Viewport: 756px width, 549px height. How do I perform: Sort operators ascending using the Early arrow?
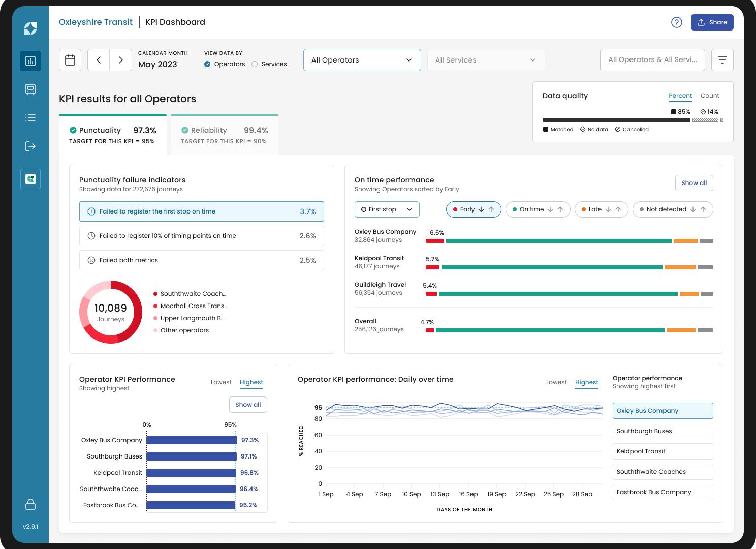point(491,209)
